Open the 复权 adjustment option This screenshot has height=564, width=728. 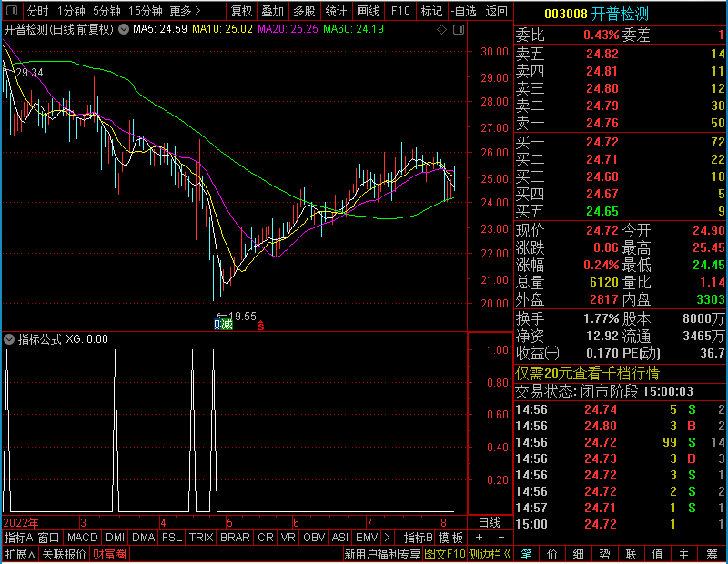point(241,11)
